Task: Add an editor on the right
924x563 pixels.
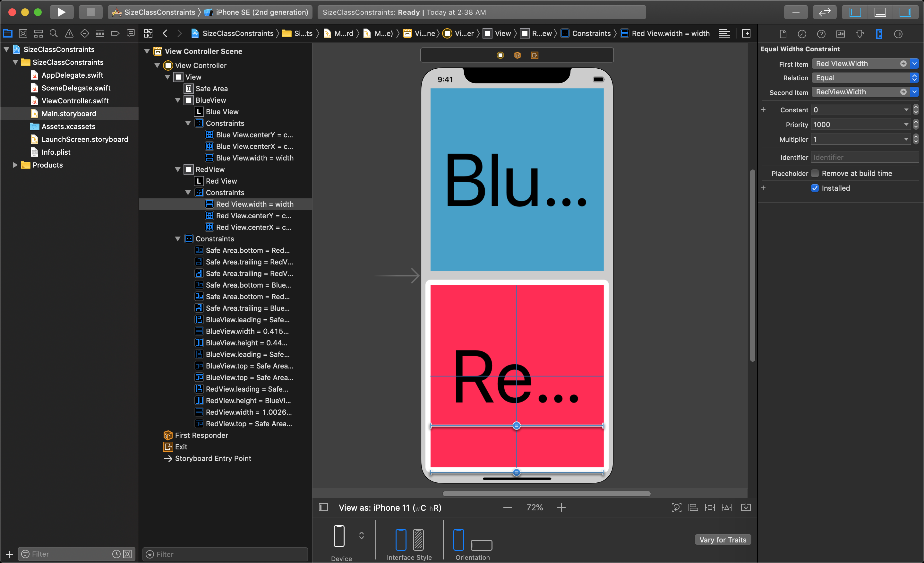Action: pyautogui.click(x=746, y=33)
